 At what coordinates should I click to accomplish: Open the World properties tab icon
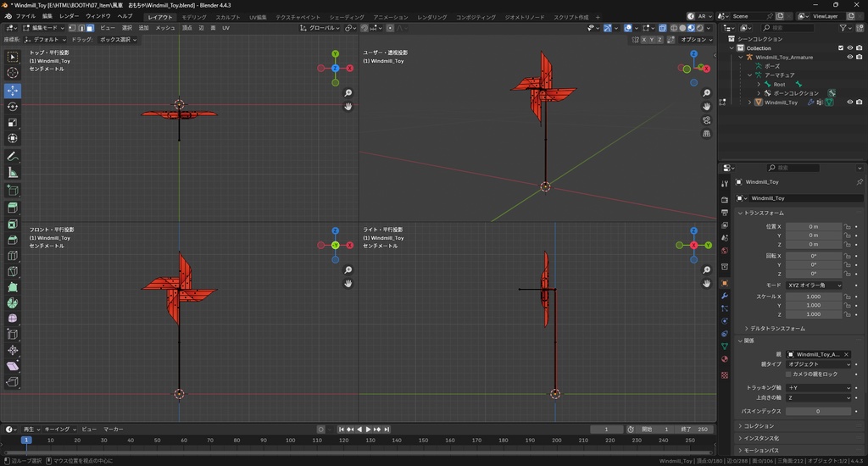(725, 251)
